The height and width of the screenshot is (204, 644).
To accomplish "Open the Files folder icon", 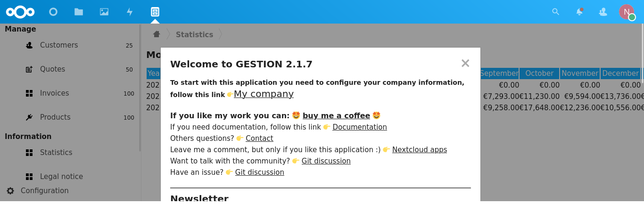I will (x=79, y=12).
